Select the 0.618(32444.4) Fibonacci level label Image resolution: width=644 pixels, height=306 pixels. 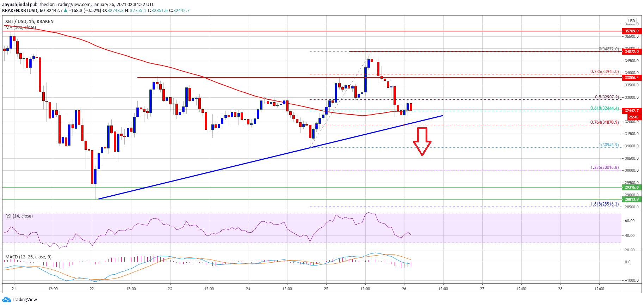tap(605, 108)
